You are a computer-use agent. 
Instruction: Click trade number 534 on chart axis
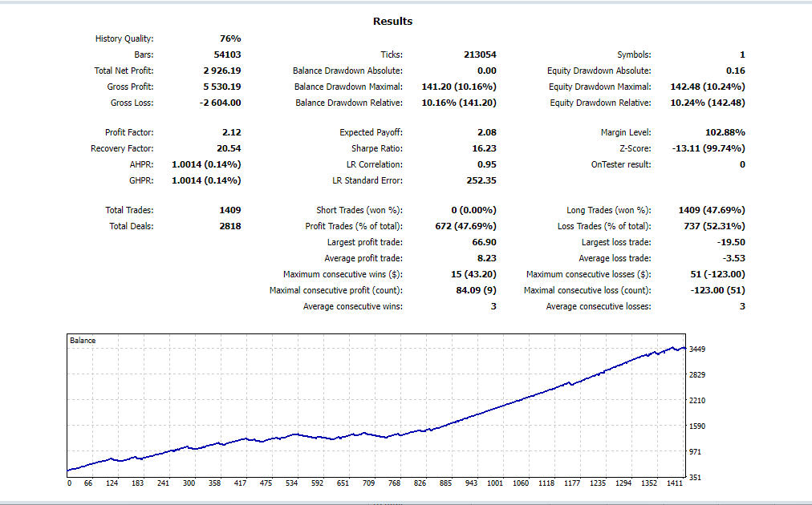(x=291, y=483)
